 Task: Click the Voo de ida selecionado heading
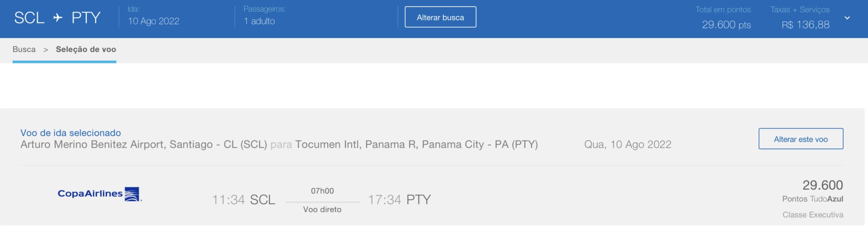tap(71, 133)
